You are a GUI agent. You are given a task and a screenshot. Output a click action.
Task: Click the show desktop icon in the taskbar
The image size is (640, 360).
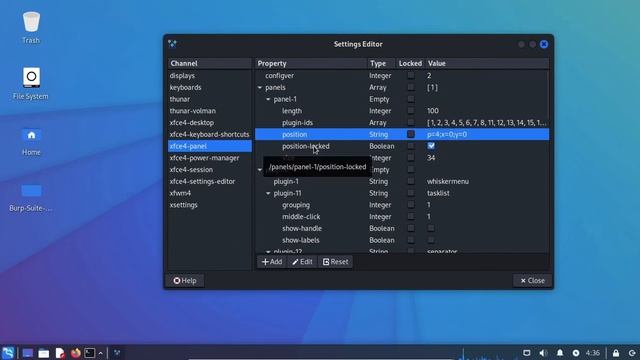coord(28,353)
